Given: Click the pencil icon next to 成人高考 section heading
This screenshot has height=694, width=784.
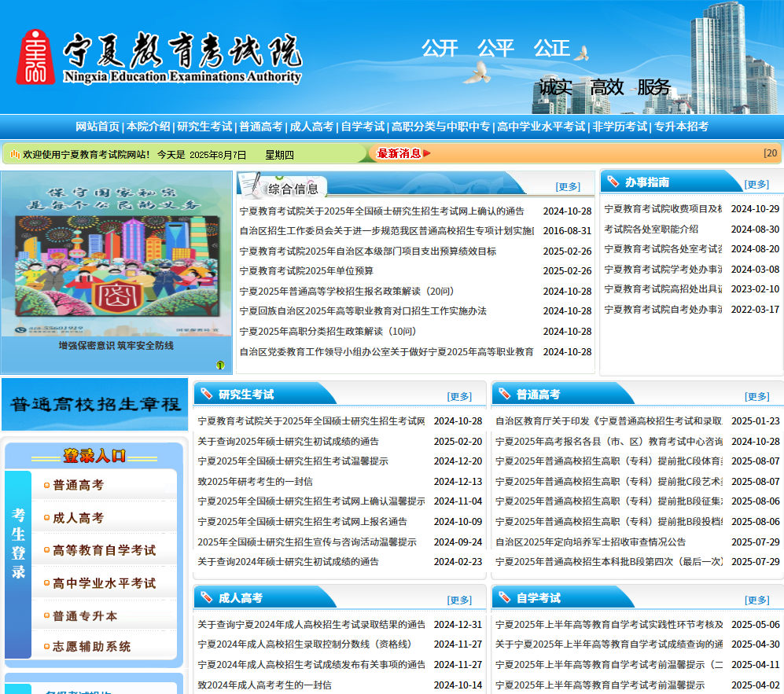Looking at the screenshot, I should point(206,598).
